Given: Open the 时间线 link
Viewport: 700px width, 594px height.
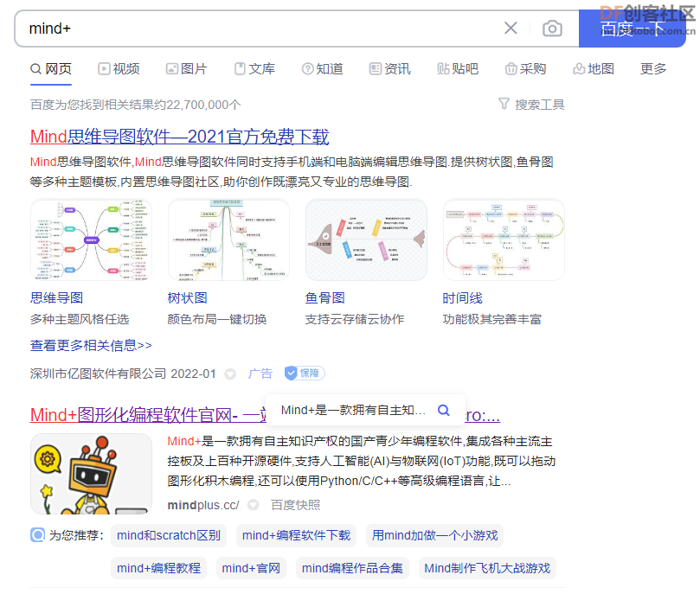Looking at the screenshot, I should tap(462, 298).
